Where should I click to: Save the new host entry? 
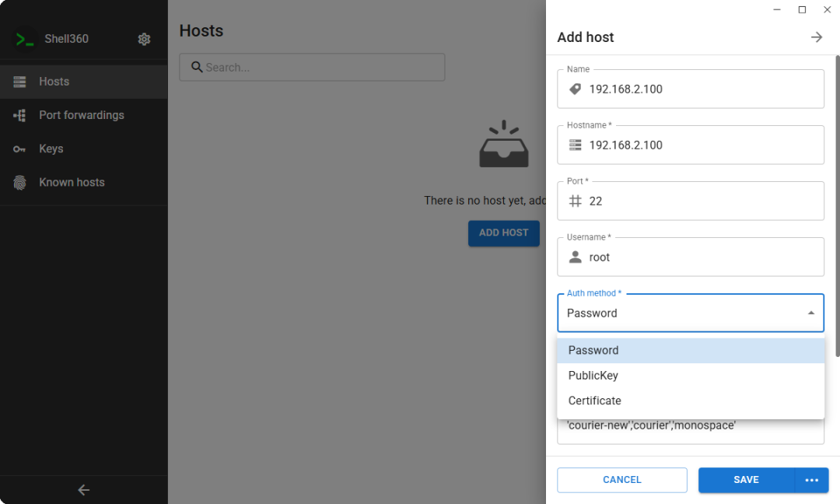click(x=745, y=480)
